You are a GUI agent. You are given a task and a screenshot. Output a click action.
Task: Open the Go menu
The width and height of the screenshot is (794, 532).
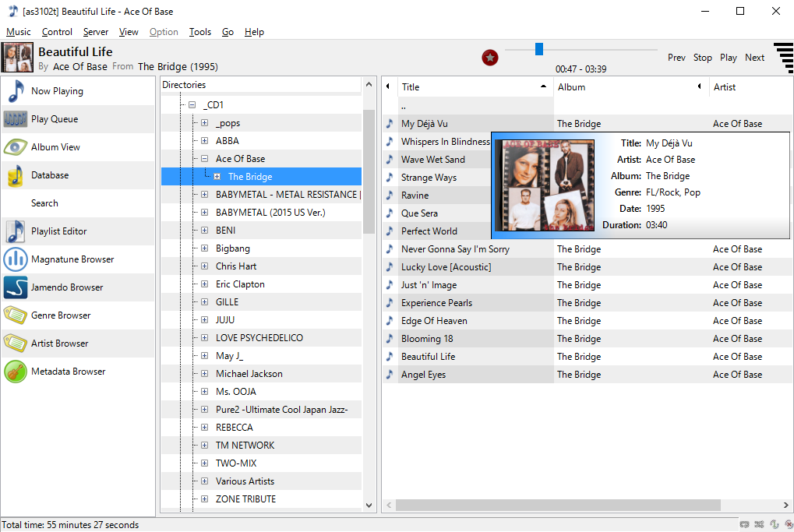(x=228, y=32)
